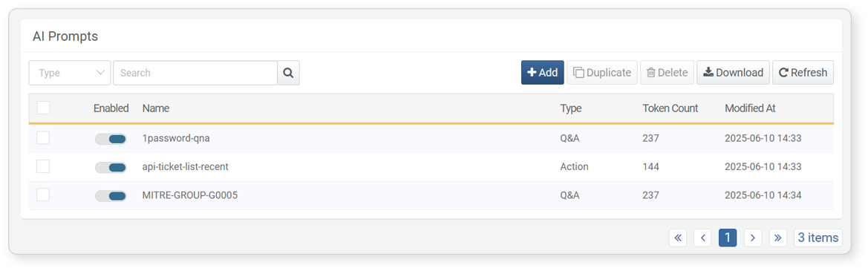Switch off MITRE-GROUP-G0005 enabled toggle
The width and height of the screenshot is (868, 271).
point(111,196)
